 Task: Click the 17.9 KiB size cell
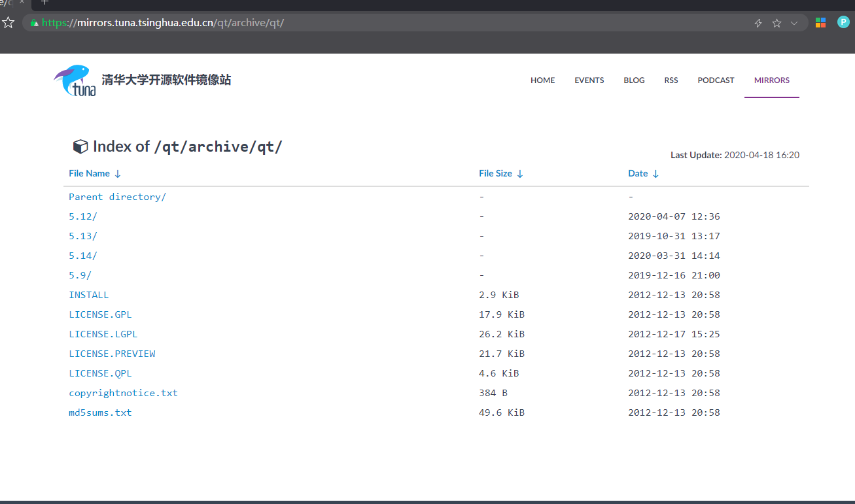(502, 314)
